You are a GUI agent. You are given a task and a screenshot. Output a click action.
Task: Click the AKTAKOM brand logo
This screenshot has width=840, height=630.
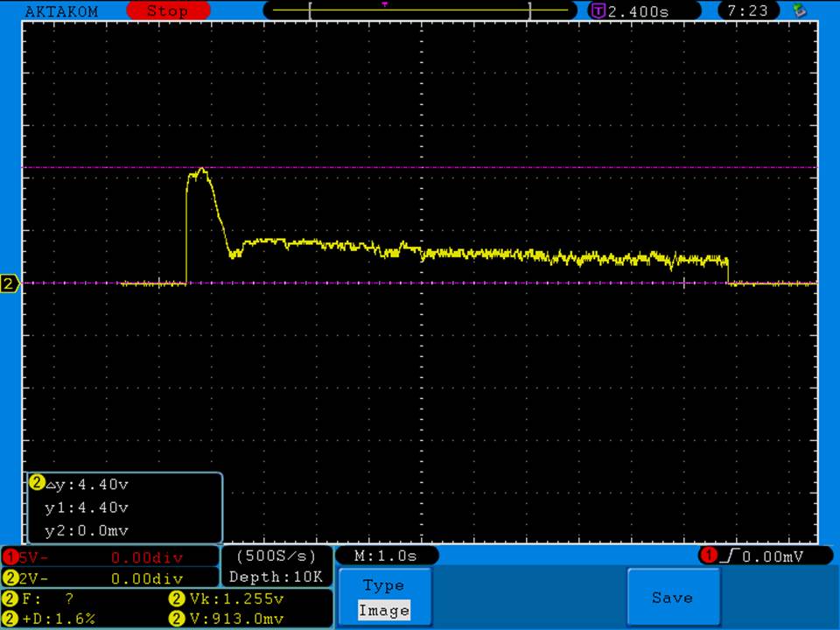[61, 11]
